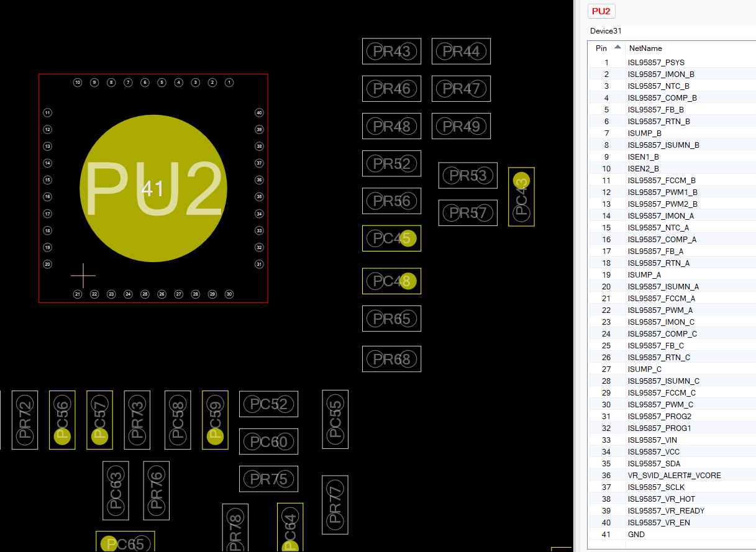Select capacitor PC58 on the board

(178, 420)
